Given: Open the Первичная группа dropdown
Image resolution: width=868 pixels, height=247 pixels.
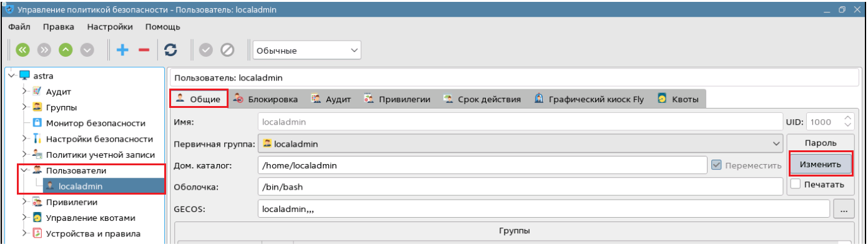Looking at the screenshot, I should coord(520,143).
